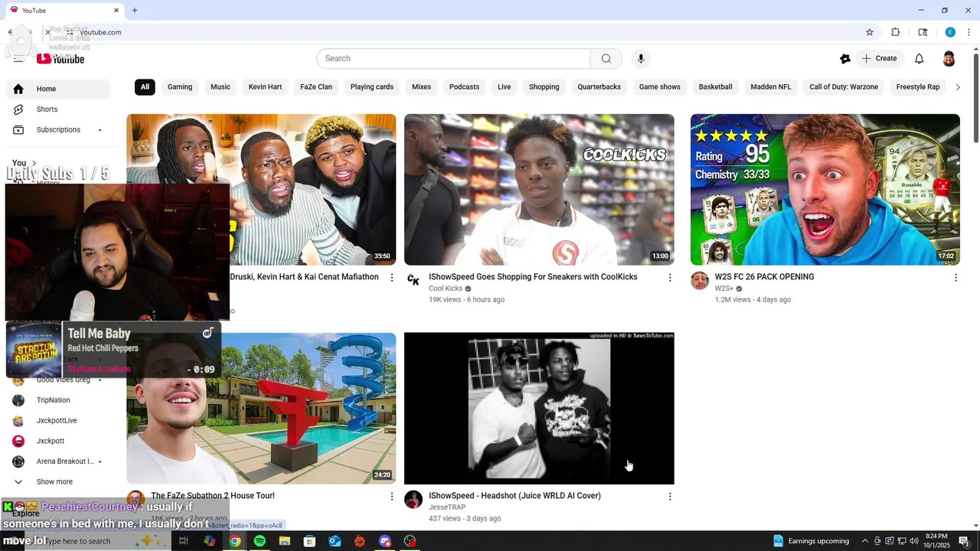Open Microsoft Store from taskbar

(309, 541)
